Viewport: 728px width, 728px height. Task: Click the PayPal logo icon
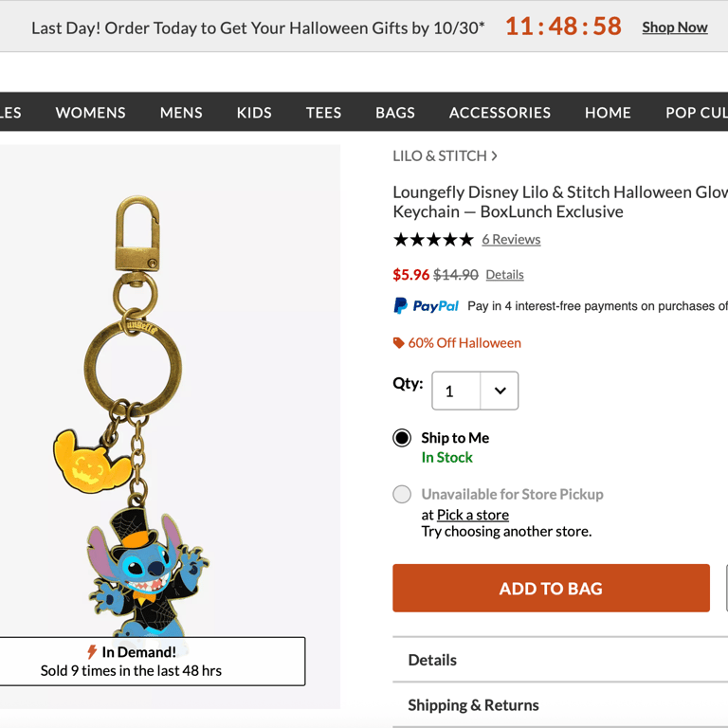click(426, 305)
